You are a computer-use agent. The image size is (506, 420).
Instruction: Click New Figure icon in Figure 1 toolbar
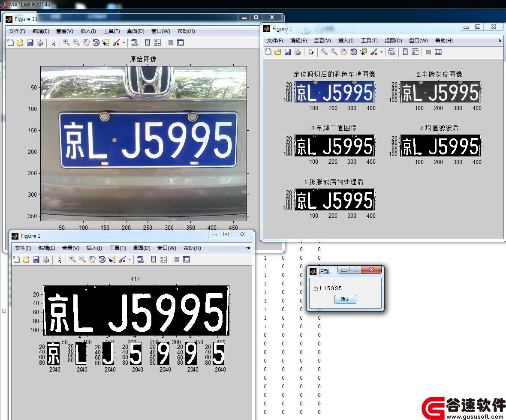(x=268, y=52)
